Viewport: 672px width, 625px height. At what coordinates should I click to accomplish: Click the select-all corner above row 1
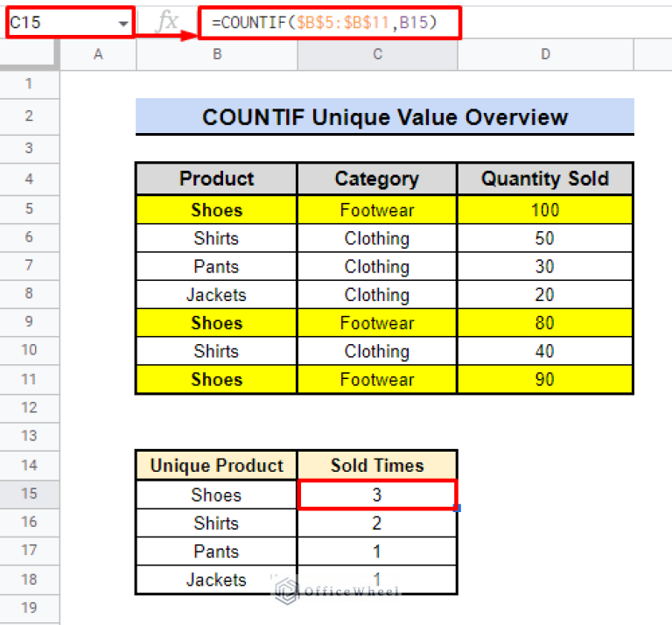point(30,54)
